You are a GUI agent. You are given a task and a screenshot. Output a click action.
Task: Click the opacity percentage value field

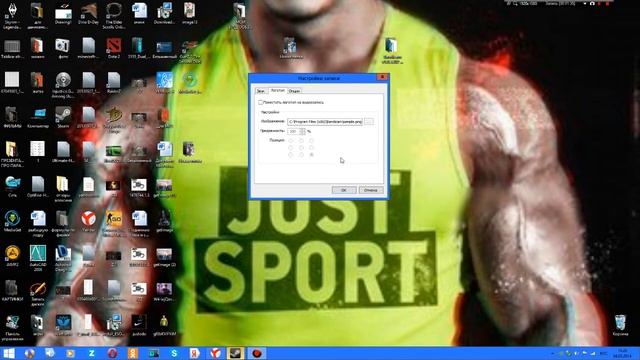293,131
